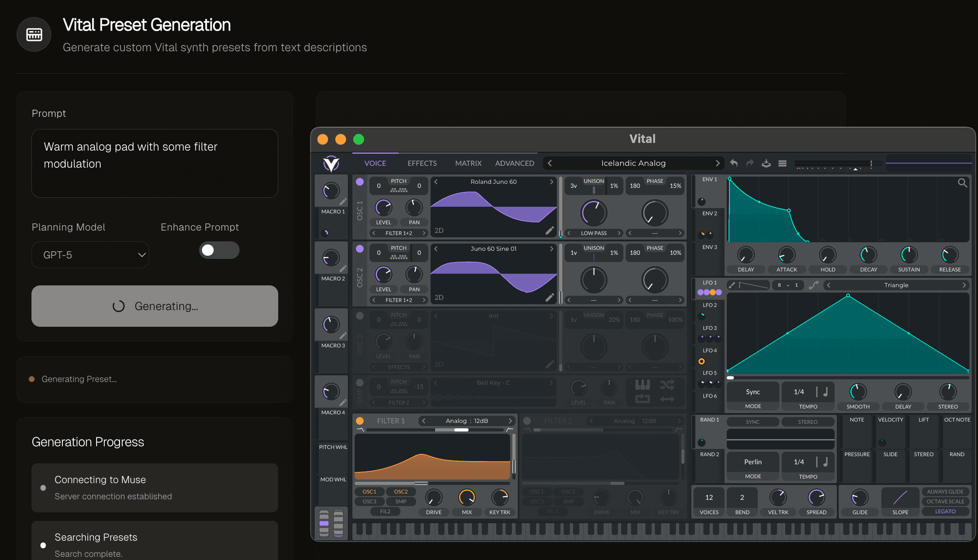Click the Sync mode button on LFO 1
978x560 pixels.
[752, 391]
